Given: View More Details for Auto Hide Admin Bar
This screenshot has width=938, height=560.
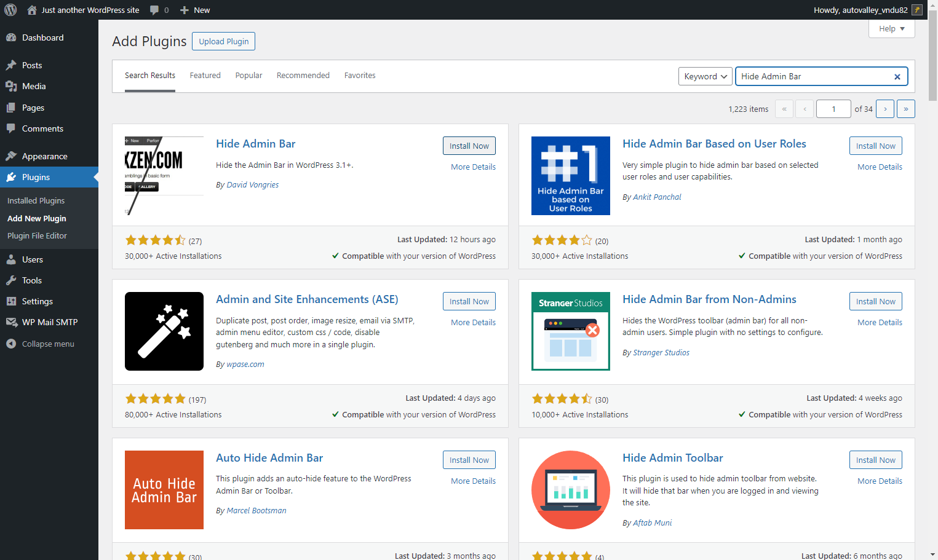Looking at the screenshot, I should point(473,481).
